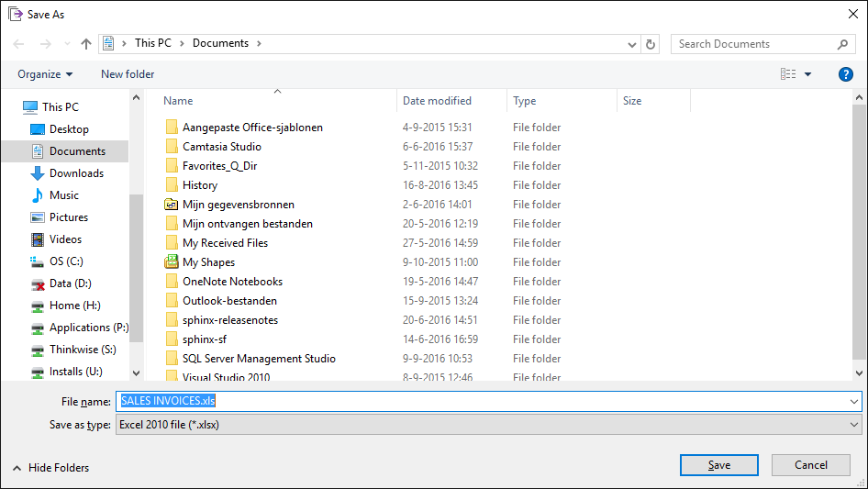Image resolution: width=868 pixels, height=489 pixels.
Task: Collapse the folder pane with Hide Folders
Action: point(50,467)
